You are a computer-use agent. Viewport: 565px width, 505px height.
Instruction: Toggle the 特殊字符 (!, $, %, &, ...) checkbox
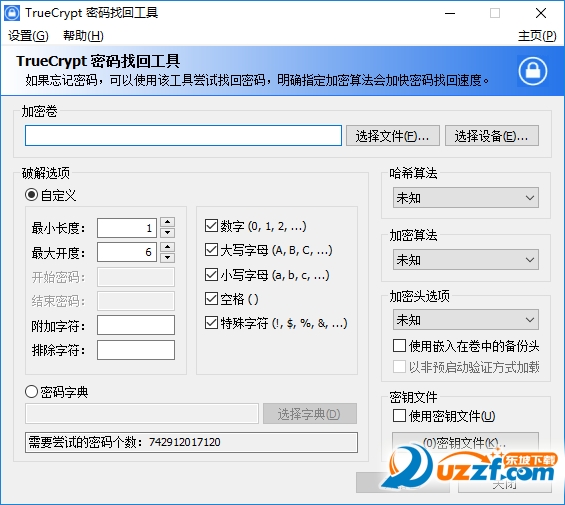211,323
